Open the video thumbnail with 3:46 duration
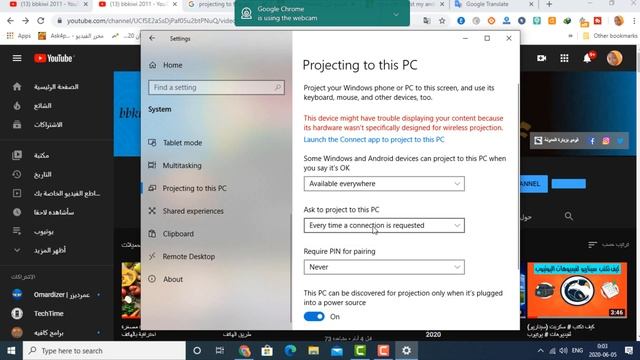640x360 pixels. tap(577, 290)
